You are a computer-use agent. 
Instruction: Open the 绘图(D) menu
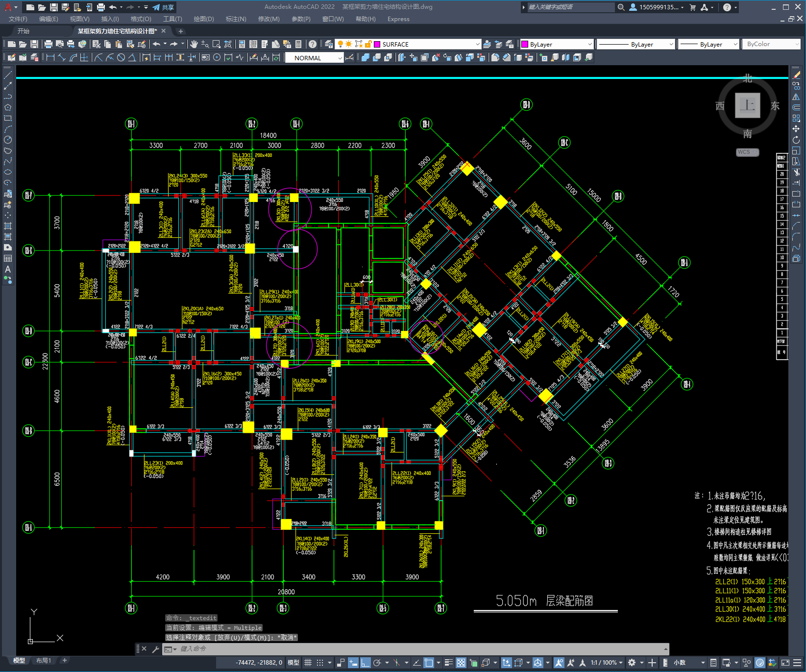pos(204,19)
